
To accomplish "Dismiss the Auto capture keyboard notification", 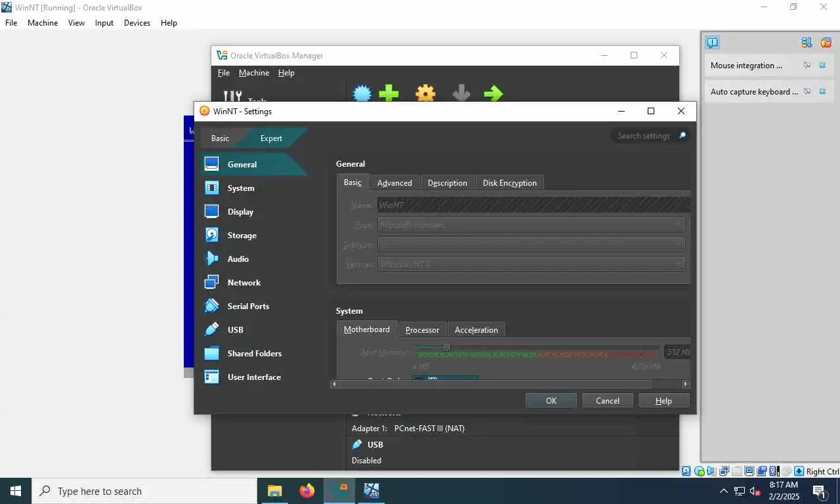I will point(822,92).
